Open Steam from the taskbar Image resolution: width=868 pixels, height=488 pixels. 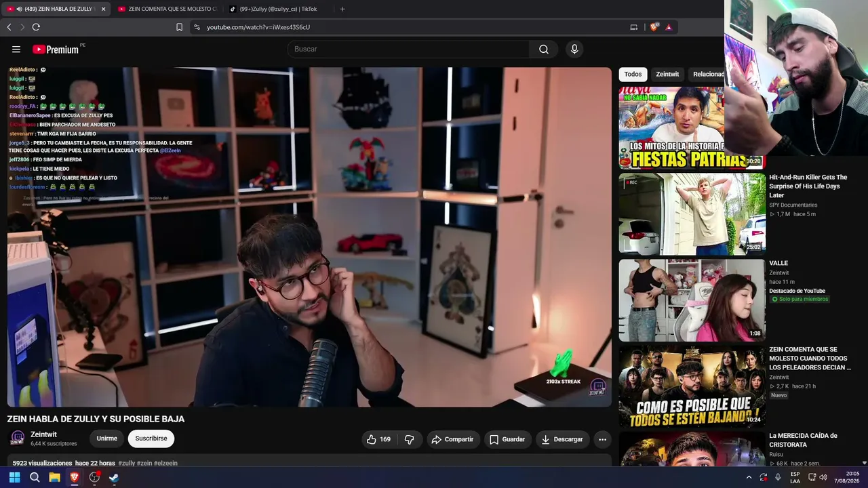coord(114,477)
